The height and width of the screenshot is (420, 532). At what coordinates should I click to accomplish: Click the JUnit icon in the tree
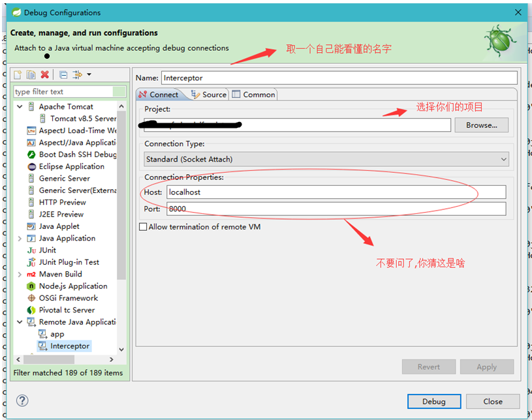coord(31,250)
